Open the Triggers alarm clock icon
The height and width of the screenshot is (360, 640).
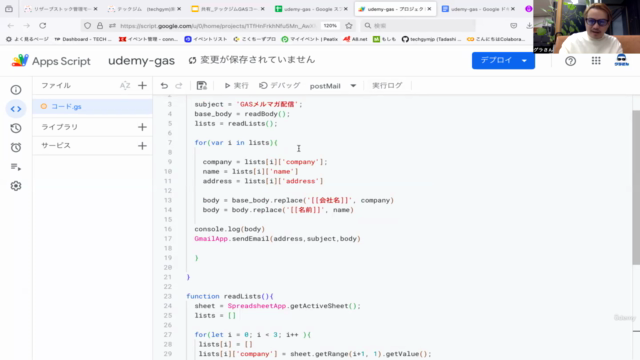tap(16, 147)
